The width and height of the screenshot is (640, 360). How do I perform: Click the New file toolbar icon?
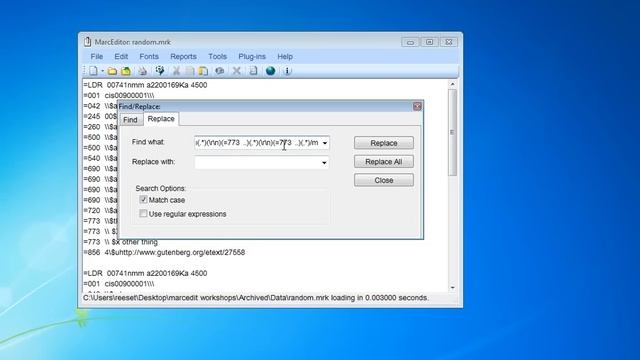(93, 71)
